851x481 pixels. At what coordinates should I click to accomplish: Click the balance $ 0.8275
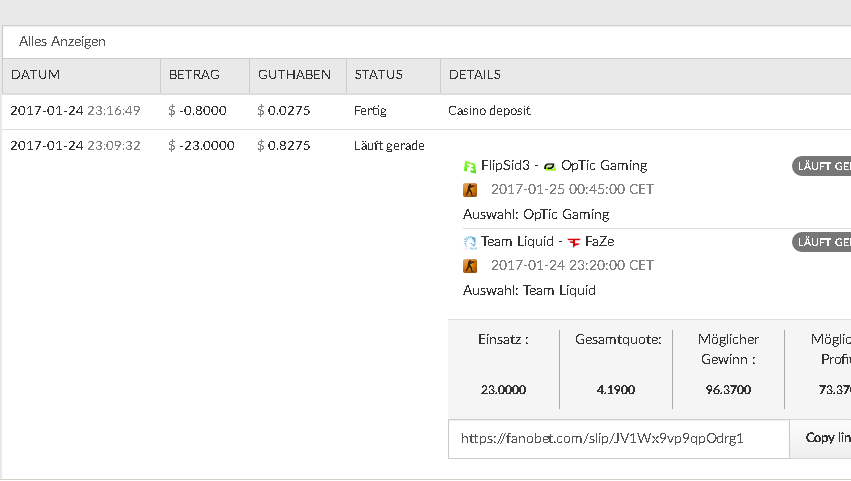point(284,145)
